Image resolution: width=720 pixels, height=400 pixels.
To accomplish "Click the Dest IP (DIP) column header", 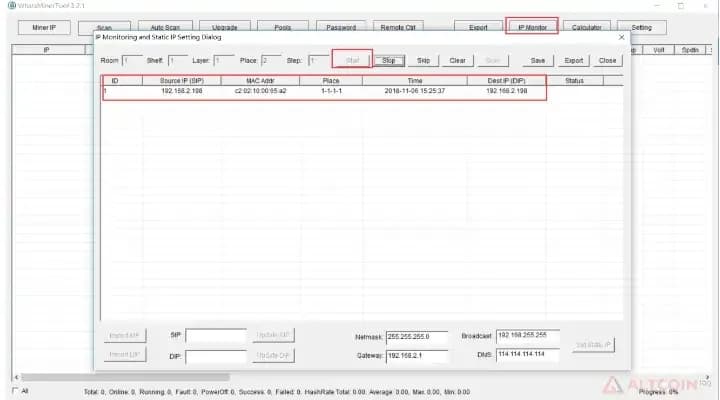I will coord(506,81).
